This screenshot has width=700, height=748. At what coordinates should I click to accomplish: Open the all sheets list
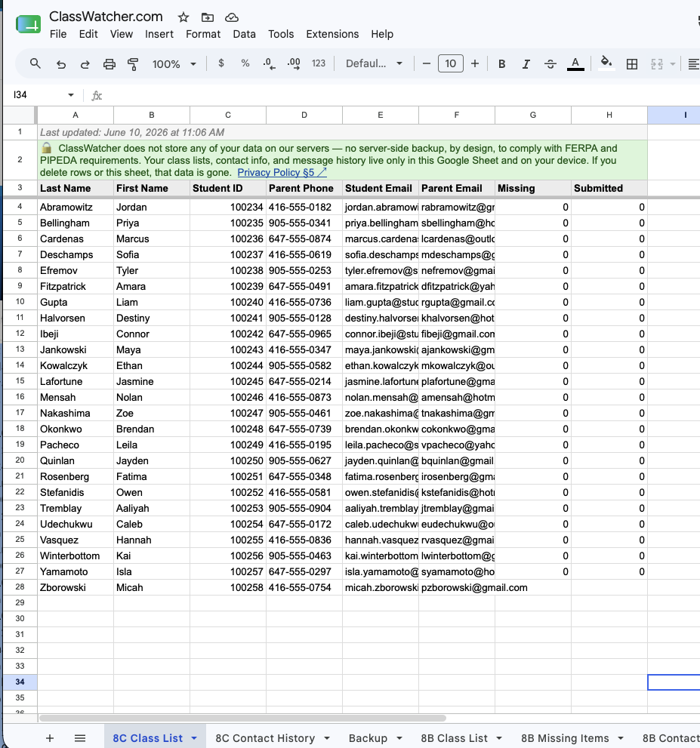(80, 738)
